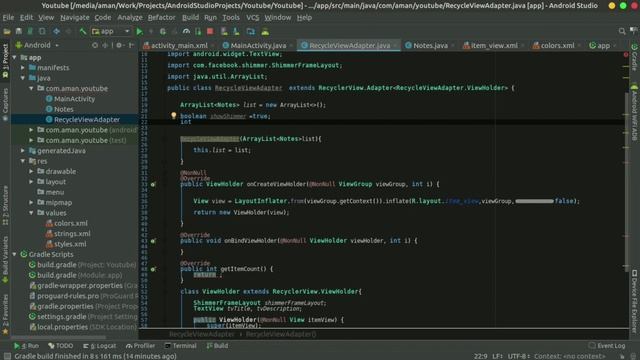Select strings.xml in the project tree
Viewport: 640px width, 360px height.
point(68,234)
